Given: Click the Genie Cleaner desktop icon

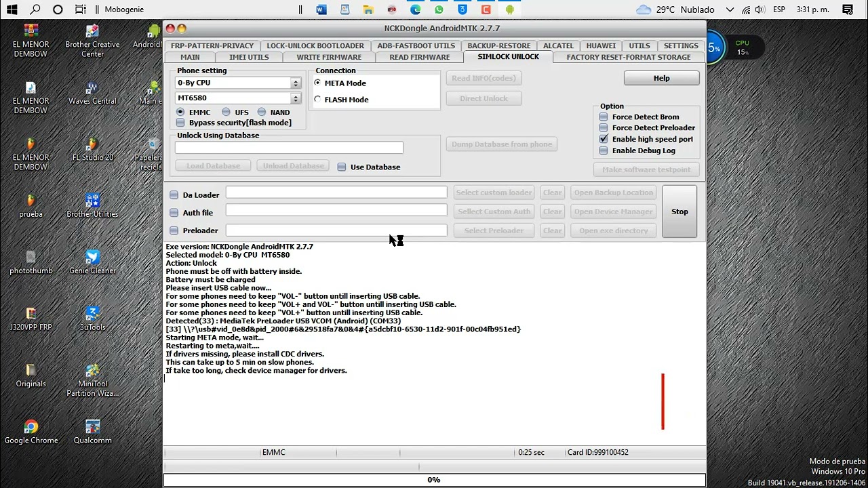Looking at the screenshot, I should pos(92,262).
